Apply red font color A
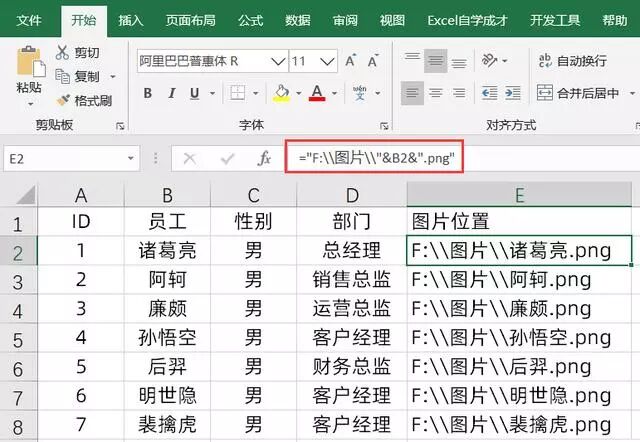Screen dimensions: 640x442 coord(317,93)
